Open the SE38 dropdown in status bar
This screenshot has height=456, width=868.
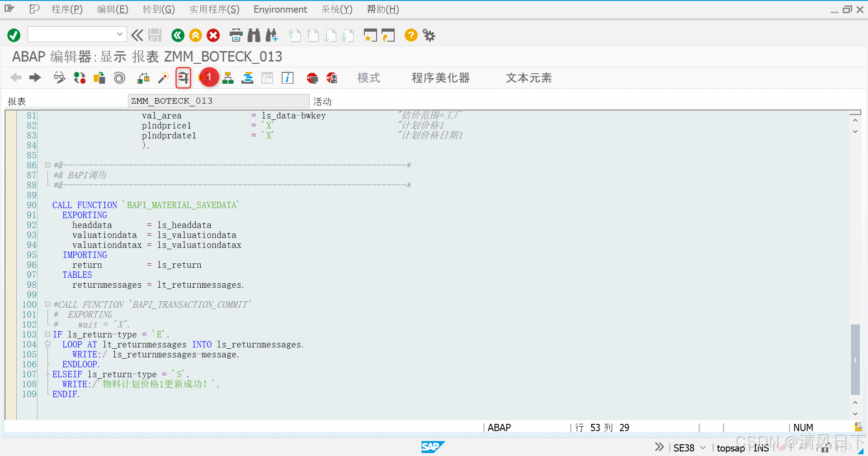[702, 448]
